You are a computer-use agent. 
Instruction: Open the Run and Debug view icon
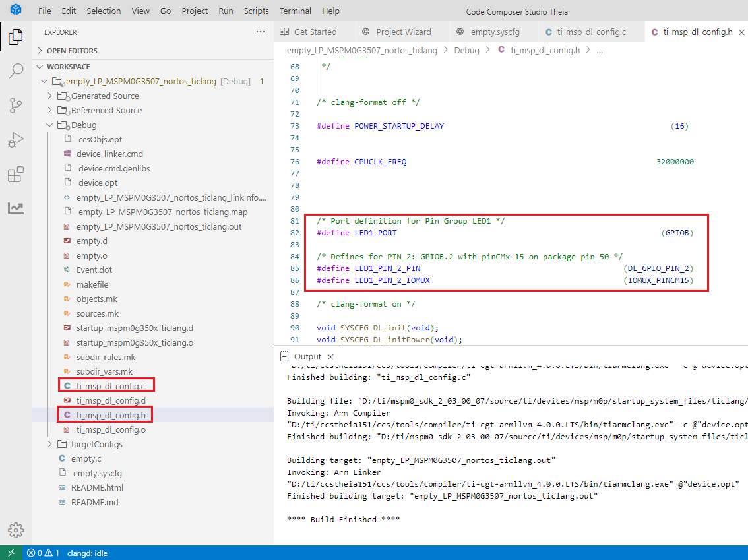16,140
